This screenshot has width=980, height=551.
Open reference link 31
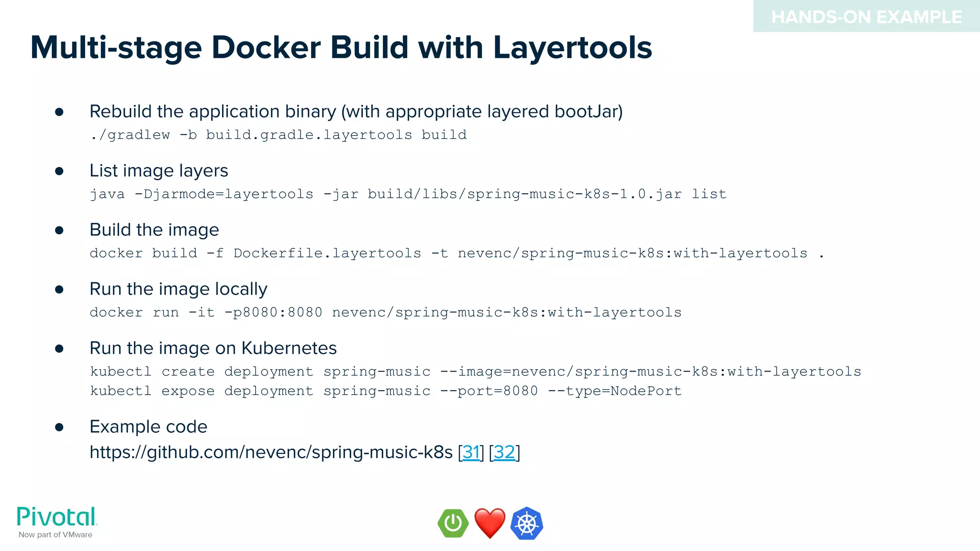click(x=471, y=452)
